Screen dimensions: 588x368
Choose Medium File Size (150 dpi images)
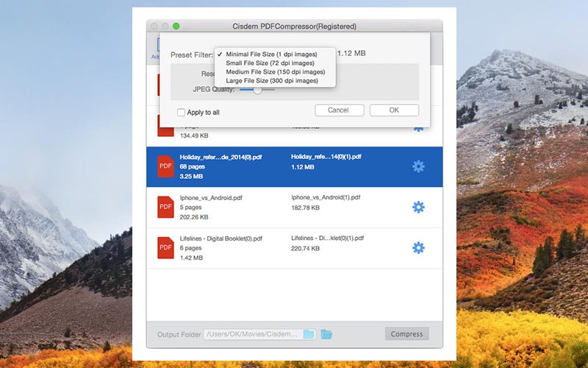tap(275, 71)
